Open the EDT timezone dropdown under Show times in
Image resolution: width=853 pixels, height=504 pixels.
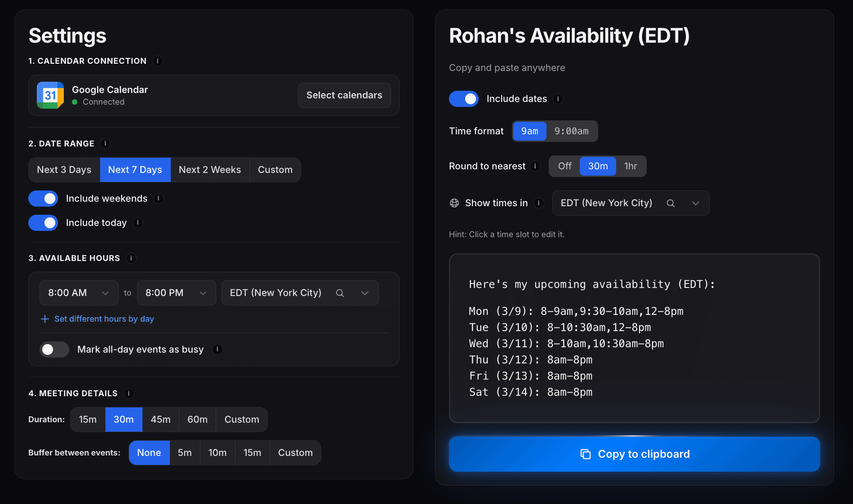[696, 203]
